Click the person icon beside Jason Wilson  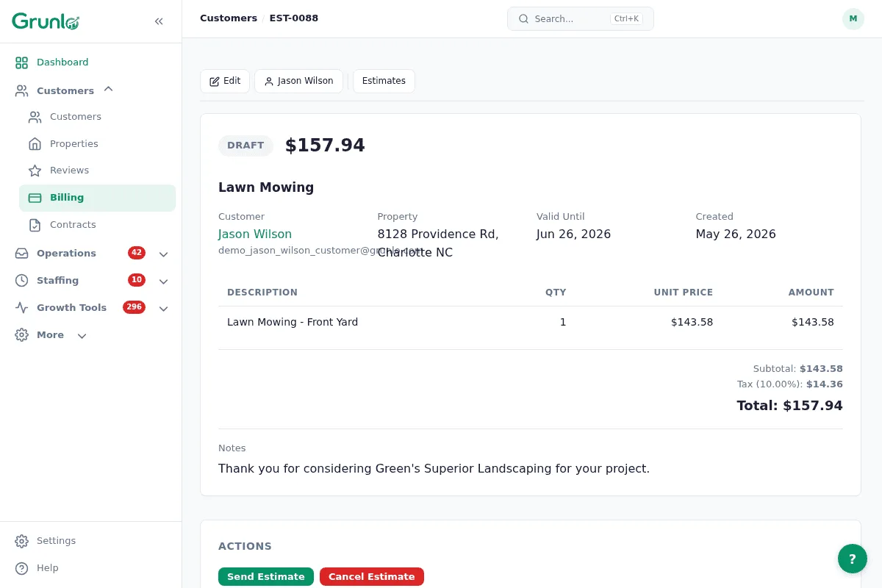coord(269,82)
